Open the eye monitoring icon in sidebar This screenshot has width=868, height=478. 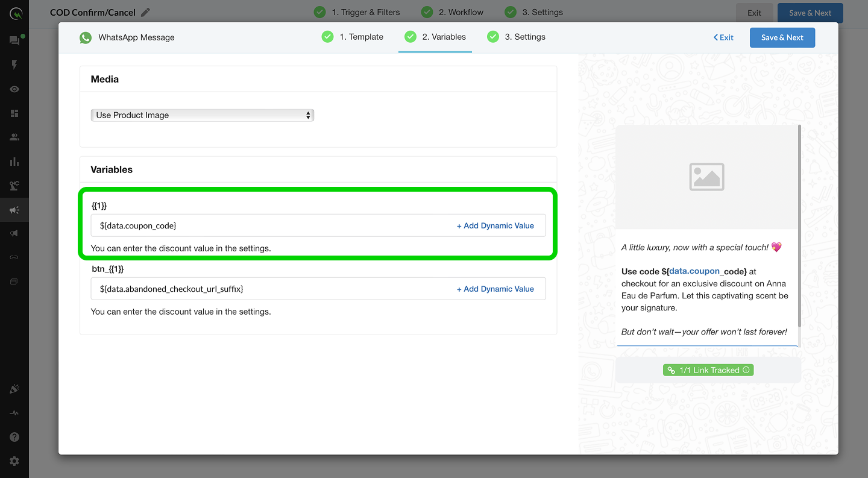click(14, 89)
